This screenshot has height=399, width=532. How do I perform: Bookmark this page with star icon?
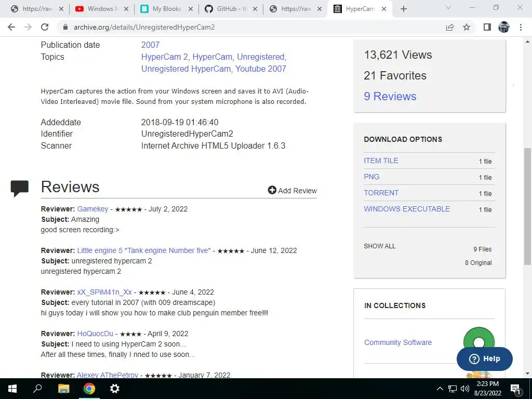pos(467,27)
